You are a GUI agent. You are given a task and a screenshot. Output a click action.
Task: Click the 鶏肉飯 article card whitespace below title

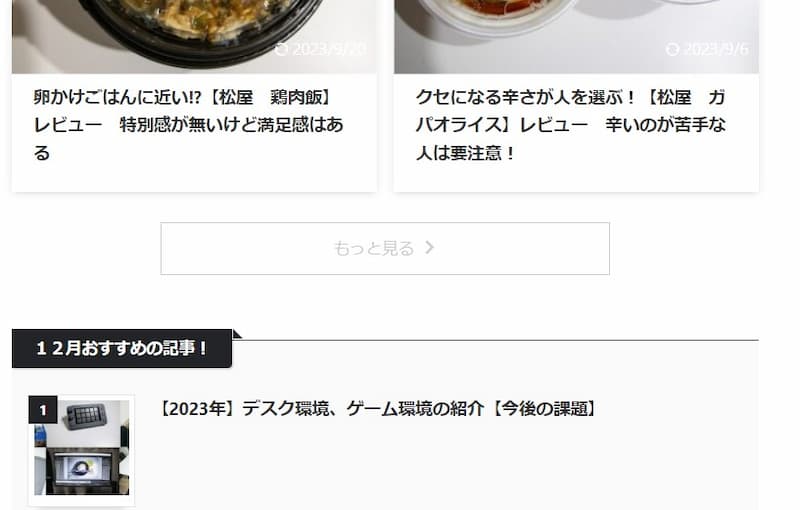click(x=194, y=177)
